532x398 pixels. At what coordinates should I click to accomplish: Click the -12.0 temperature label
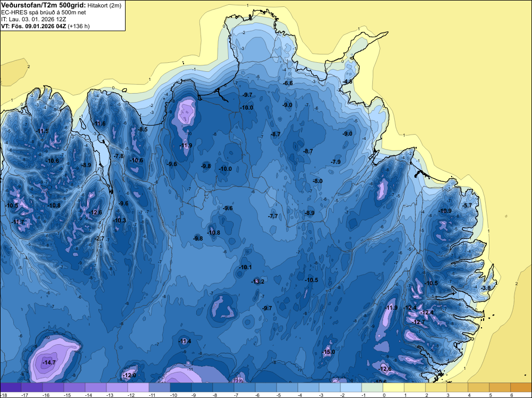(x=129, y=375)
